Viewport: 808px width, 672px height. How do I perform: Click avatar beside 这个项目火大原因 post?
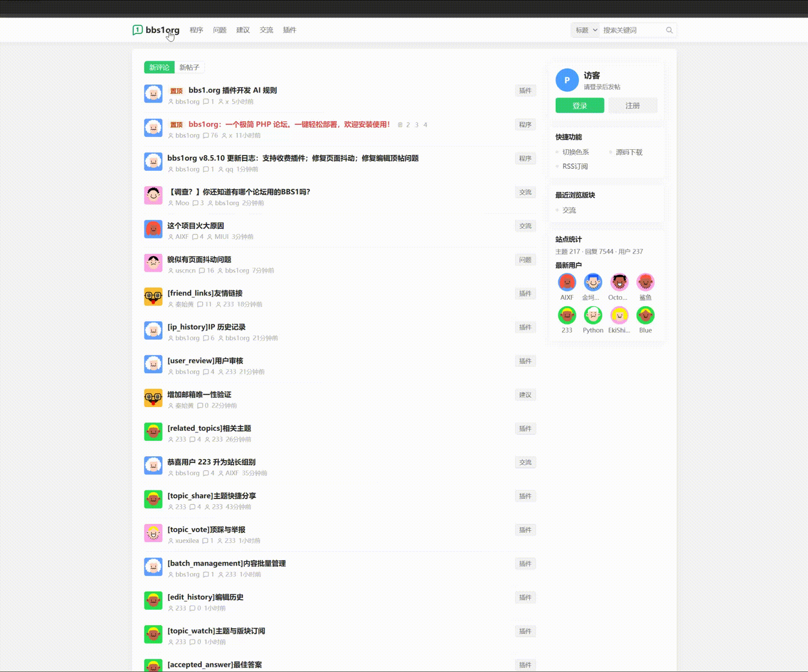[x=153, y=229]
